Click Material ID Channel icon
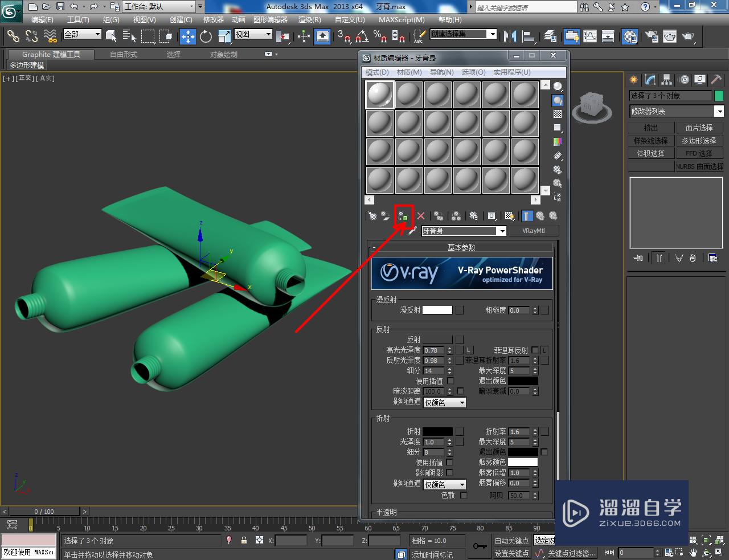Viewport: 729px width, 560px height. 492,216
